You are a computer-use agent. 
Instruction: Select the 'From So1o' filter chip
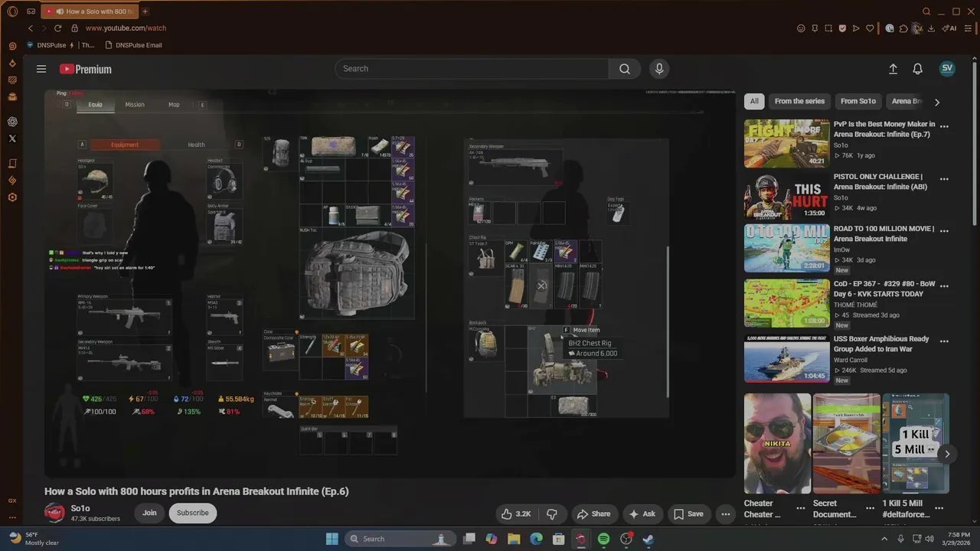click(x=857, y=101)
